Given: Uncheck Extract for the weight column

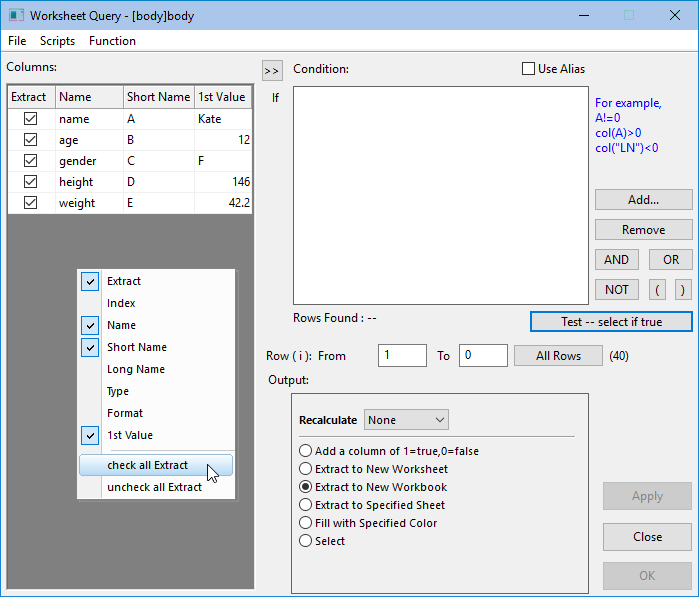Looking at the screenshot, I should [30, 203].
